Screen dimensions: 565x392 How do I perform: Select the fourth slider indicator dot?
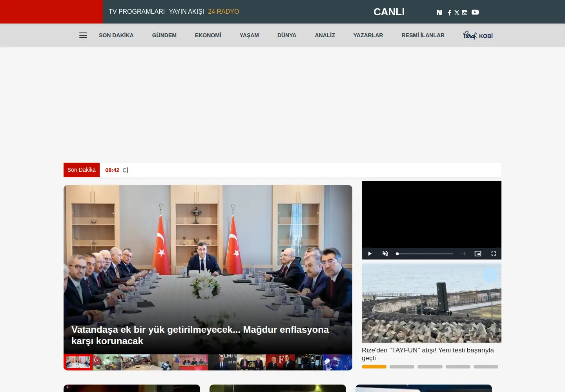[458, 367]
